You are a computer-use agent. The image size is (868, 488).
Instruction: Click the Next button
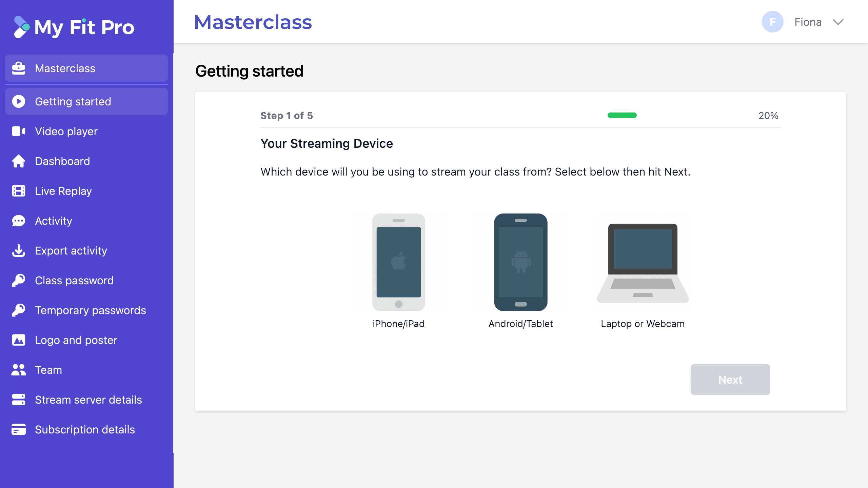[x=730, y=379]
